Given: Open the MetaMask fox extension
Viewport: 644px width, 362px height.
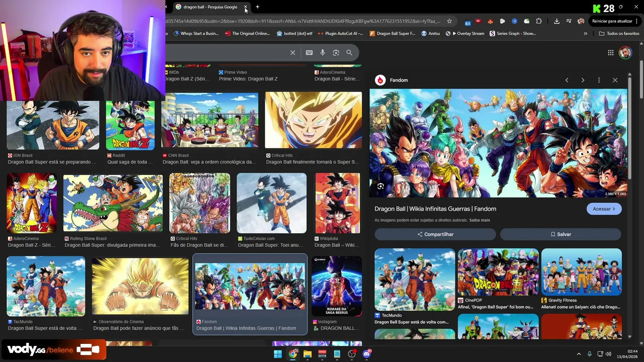Looking at the screenshot, I should [490, 21].
